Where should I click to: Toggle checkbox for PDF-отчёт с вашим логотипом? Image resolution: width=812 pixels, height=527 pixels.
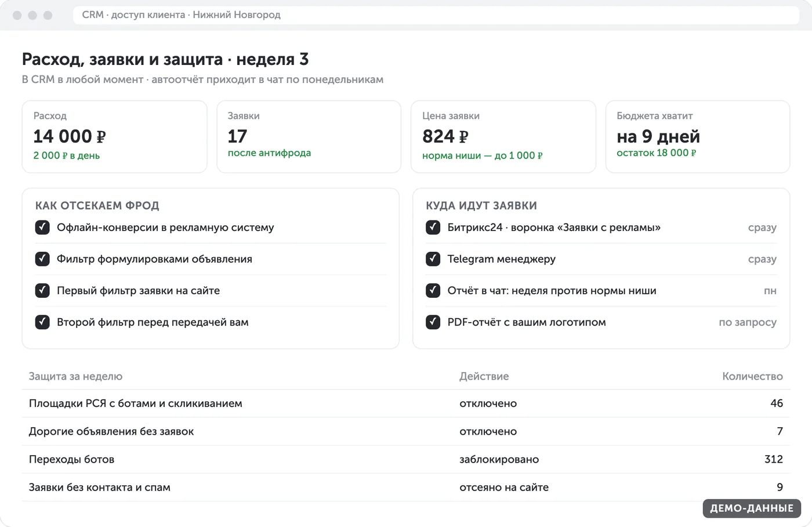(433, 322)
